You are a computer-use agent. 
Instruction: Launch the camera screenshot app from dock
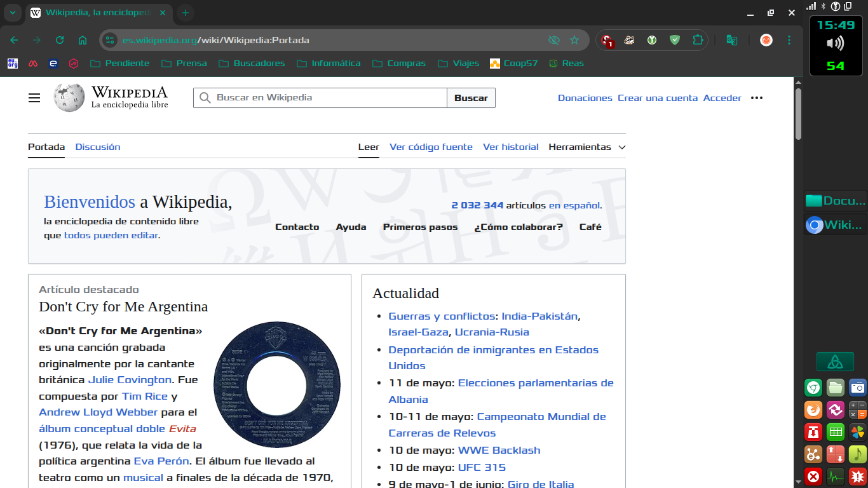click(x=858, y=387)
